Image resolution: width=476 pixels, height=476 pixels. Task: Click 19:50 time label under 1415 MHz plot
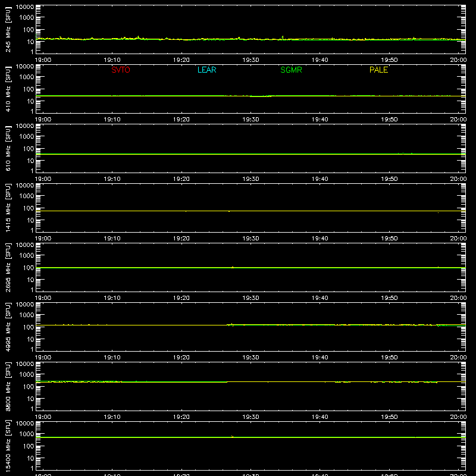pos(389,239)
